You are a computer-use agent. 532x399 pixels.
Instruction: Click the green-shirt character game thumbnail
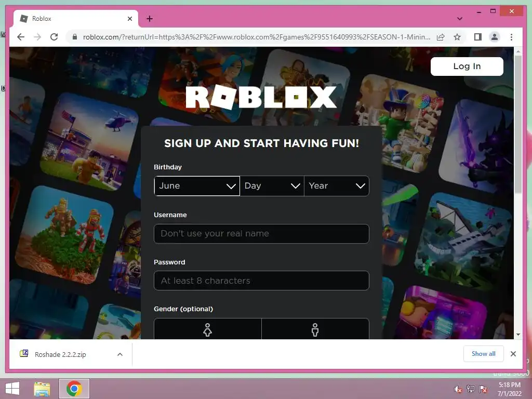400,123
